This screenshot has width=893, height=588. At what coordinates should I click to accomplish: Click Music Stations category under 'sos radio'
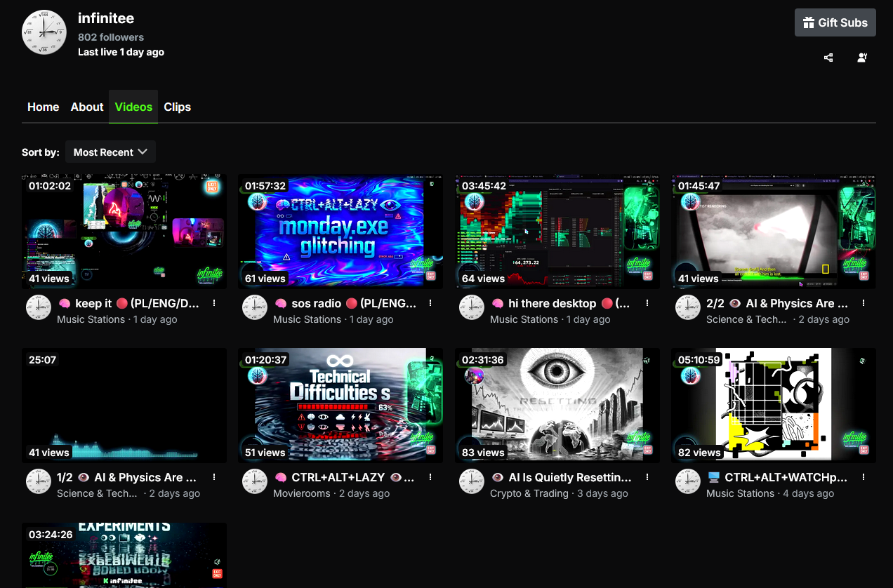pos(307,319)
